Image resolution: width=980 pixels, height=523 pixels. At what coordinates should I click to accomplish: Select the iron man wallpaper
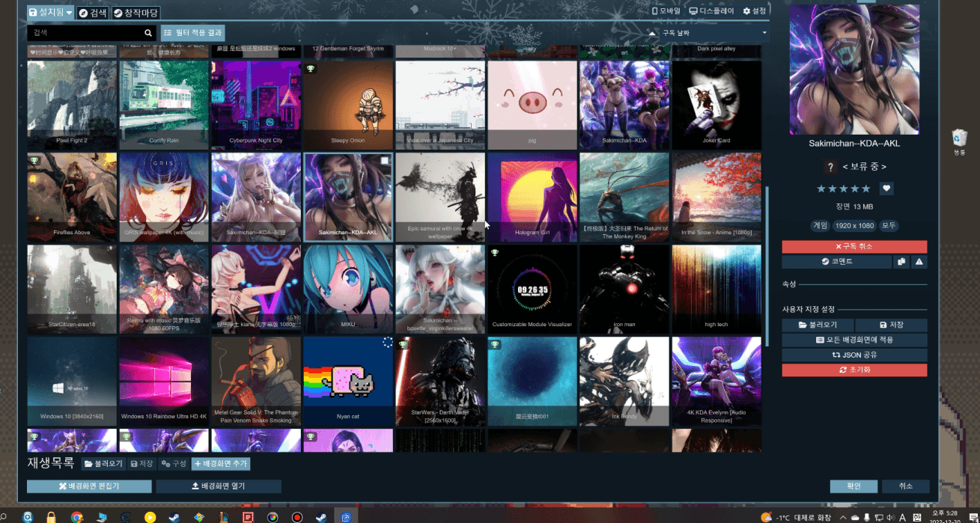point(624,290)
